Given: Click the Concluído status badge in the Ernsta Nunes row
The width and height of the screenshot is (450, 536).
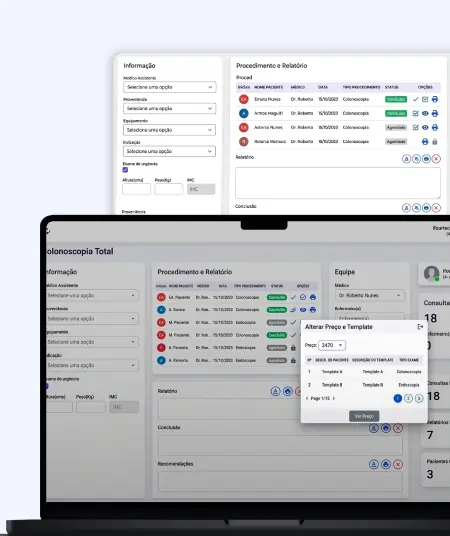Looking at the screenshot, I should tap(396, 99).
